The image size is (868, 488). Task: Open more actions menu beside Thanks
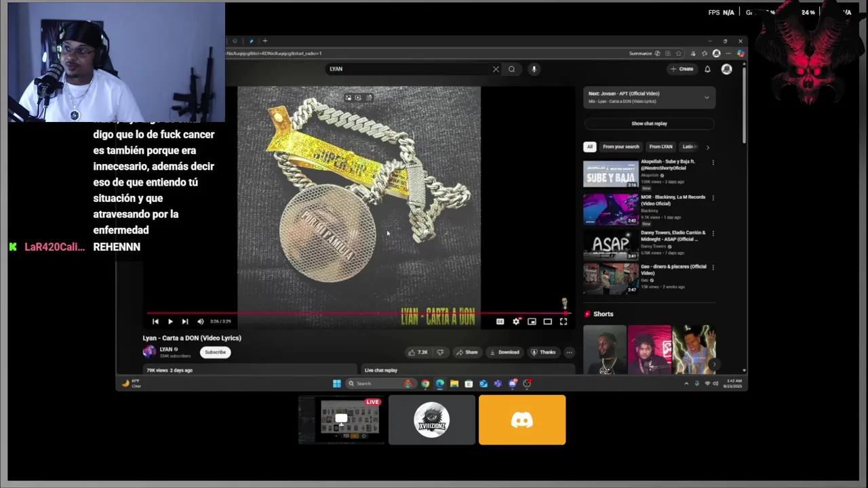(x=569, y=352)
